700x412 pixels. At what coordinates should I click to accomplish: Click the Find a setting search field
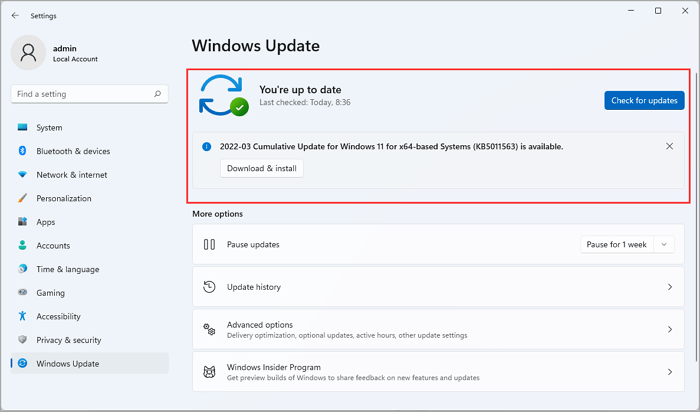[x=89, y=94]
